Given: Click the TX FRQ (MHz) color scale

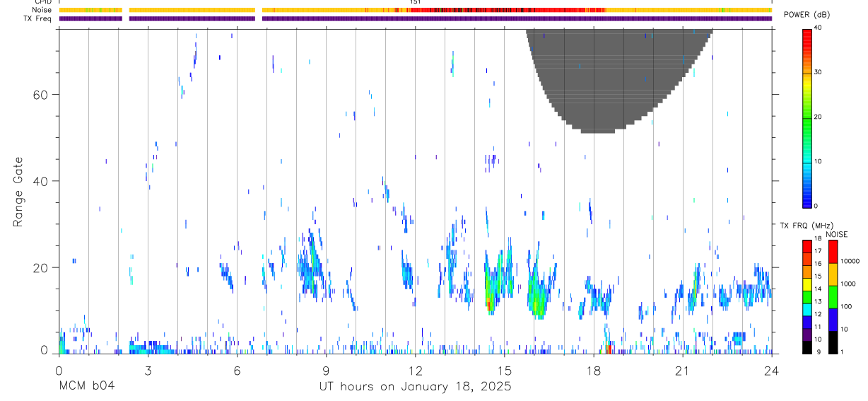Looking at the screenshot, I should coord(807,296).
